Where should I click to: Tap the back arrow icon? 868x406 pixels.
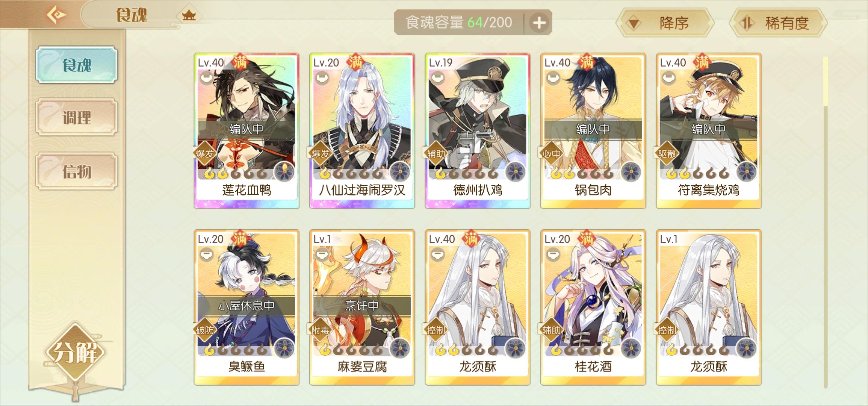[x=56, y=15]
